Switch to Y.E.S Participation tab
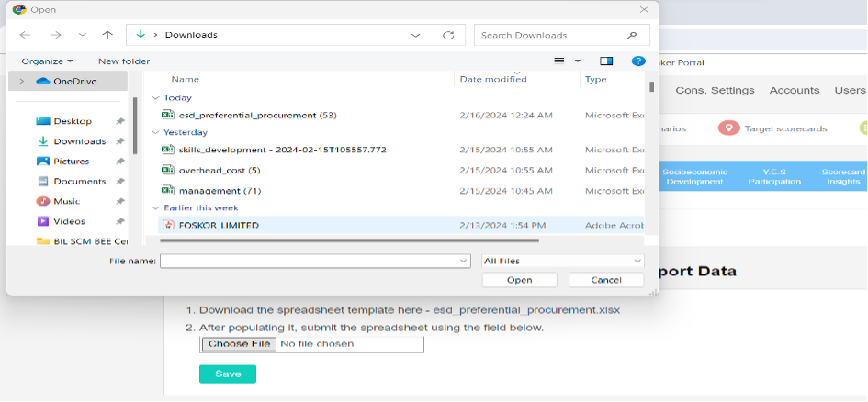This screenshot has height=402, width=868. [x=774, y=177]
